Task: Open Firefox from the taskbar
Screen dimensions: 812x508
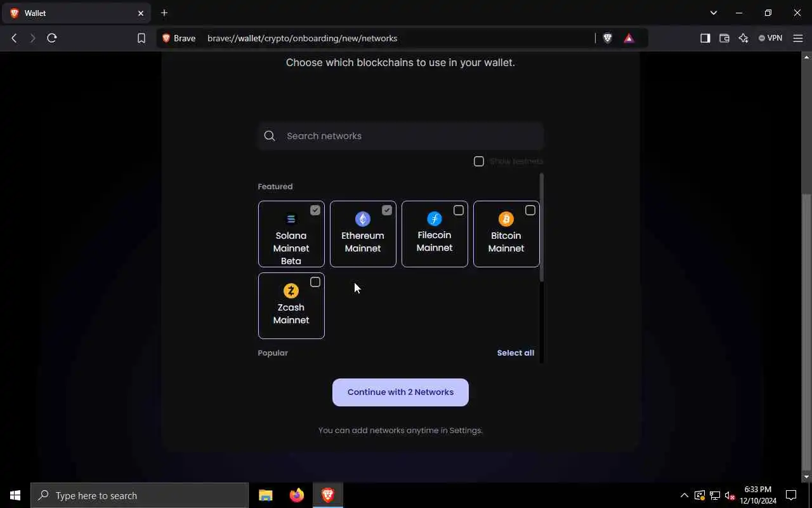Action: (296, 495)
